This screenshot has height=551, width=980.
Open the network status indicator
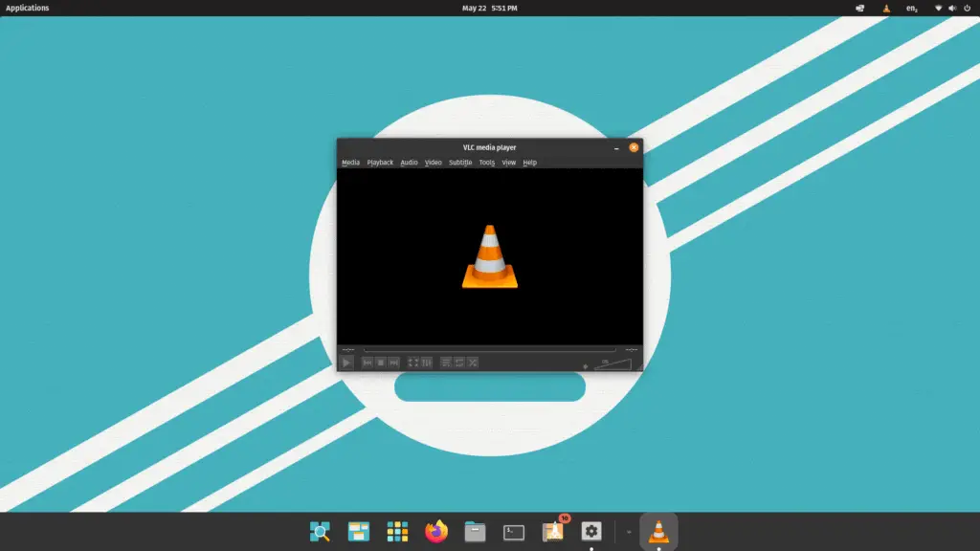tap(938, 8)
